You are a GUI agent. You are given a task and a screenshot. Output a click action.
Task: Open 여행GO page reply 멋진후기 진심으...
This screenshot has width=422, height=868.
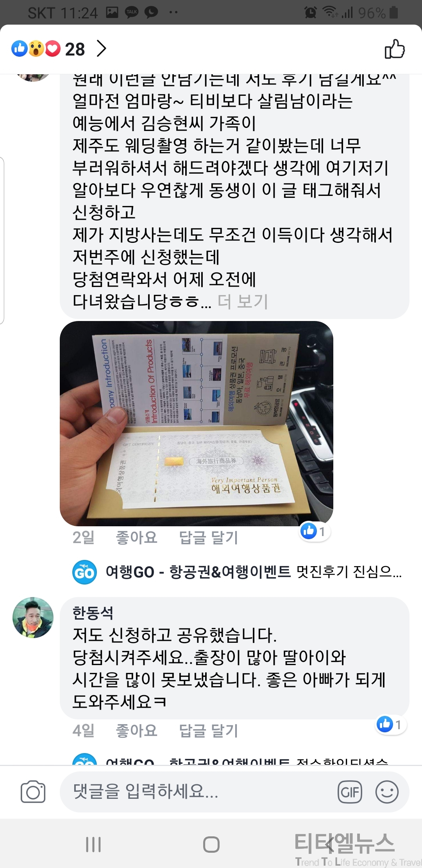254,572
